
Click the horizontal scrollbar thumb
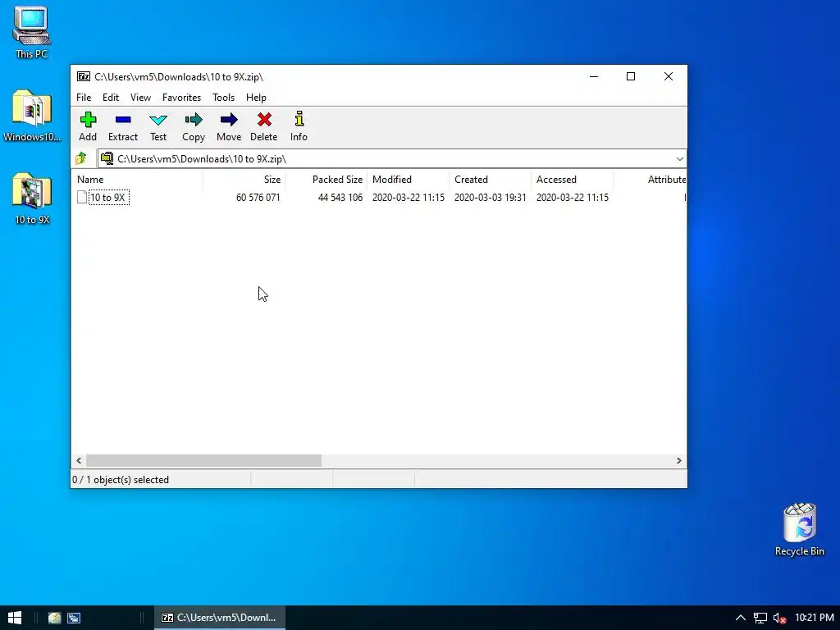[x=203, y=461]
